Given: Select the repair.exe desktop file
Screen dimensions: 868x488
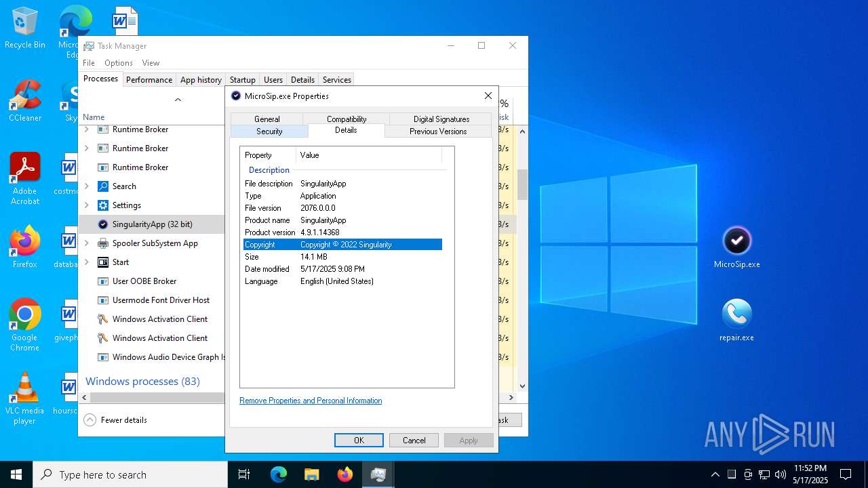Looking at the screenshot, I should (x=737, y=321).
